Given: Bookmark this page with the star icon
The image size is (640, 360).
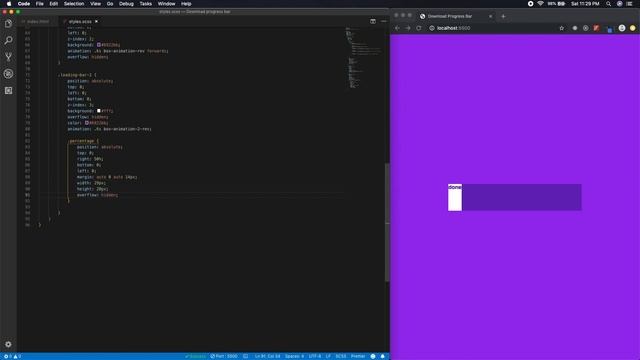Looking at the screenshot, I should click(x=562, y=28).
